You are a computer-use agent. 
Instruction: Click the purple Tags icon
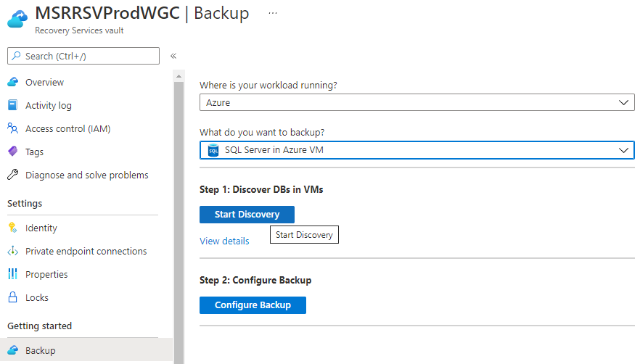click(12, 152)
